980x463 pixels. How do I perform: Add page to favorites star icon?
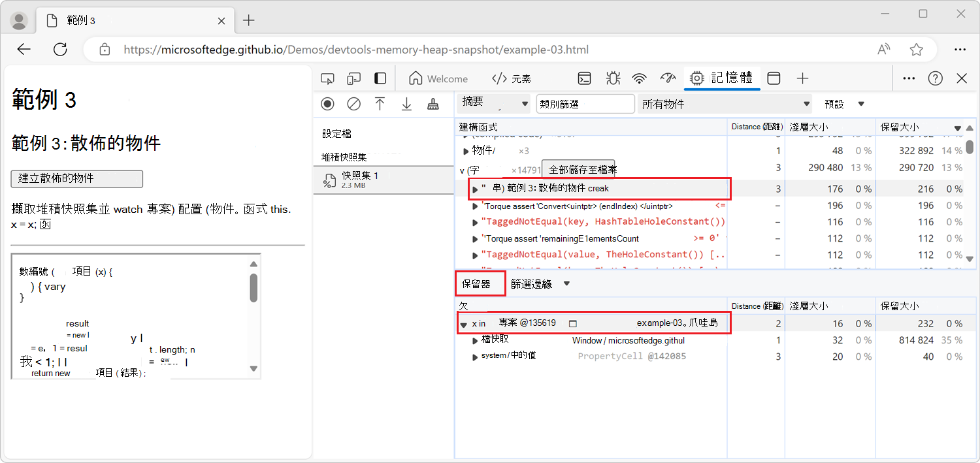pyautogui.click(x=917, y=50)
